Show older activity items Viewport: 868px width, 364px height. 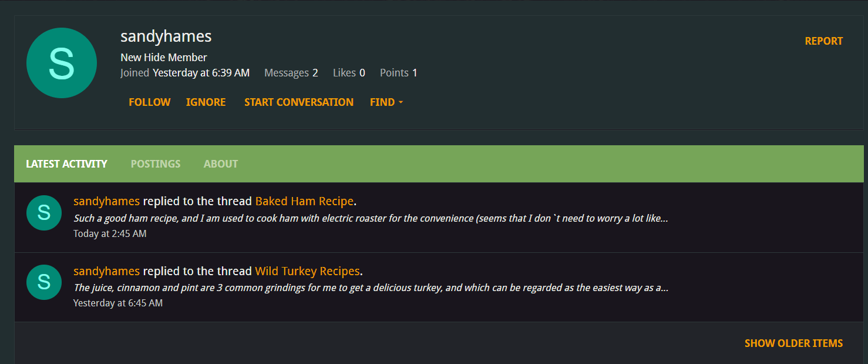pyautogui.click(x=793, y=343)
